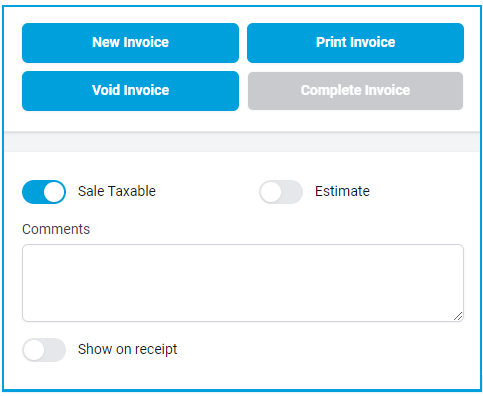Void the current invoice
The height and width of the screenshot is (396, 483).
pos(130,91)
